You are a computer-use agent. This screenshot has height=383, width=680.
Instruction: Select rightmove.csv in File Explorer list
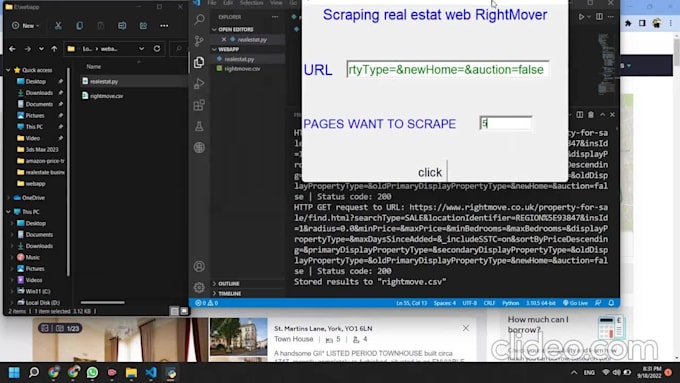point(106,96)
